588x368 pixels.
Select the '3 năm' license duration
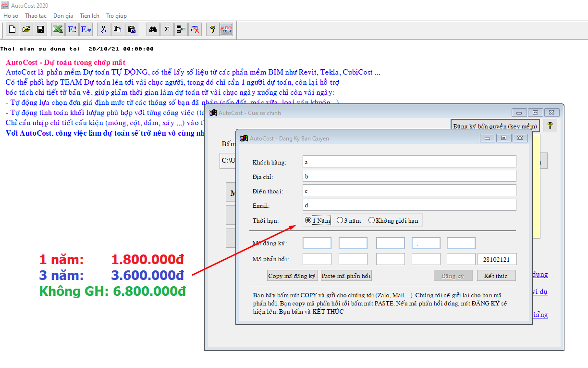pyautogui.click(x=340, y=221)
